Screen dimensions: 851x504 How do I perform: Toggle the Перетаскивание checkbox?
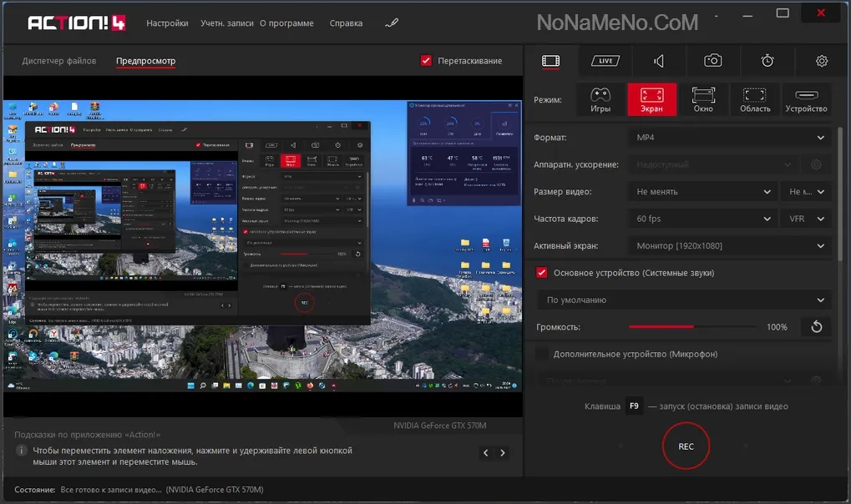click(x=427, y=61)
